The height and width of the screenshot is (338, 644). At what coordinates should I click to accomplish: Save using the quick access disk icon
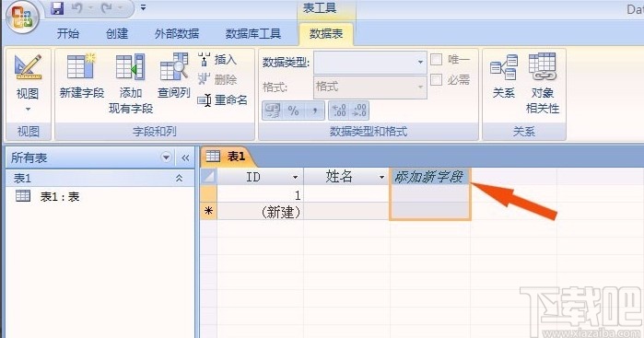tap(57, 8)
